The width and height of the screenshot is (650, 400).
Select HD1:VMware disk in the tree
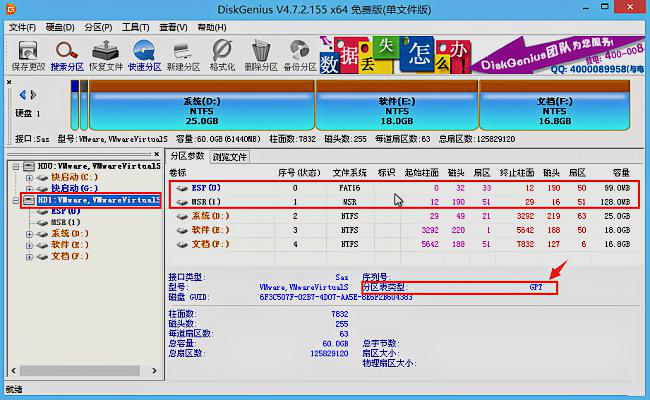coord(98,200)
